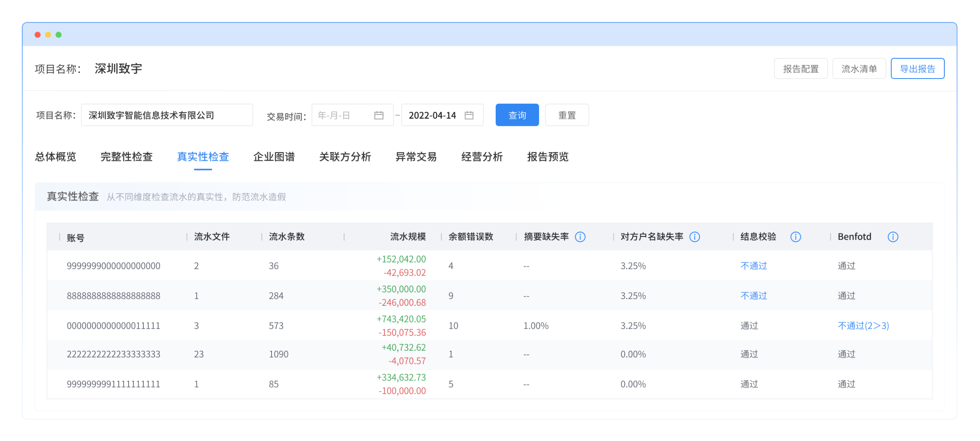Click the 1090 流水条数 value
Image resolution: width=980 pixels, height=441 pixels.
pyautogui.click(x=278, y=354)
